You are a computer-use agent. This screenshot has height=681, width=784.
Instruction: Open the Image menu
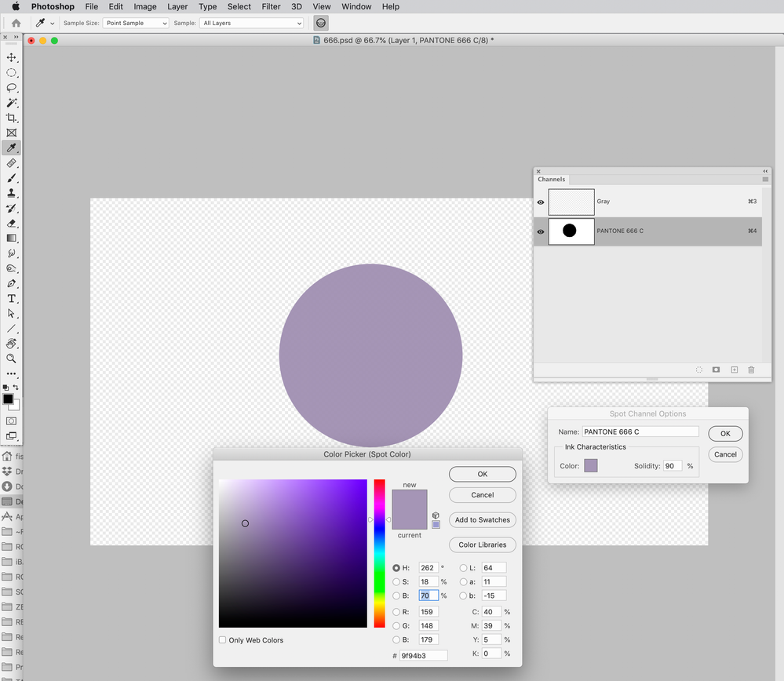[145, 6]
